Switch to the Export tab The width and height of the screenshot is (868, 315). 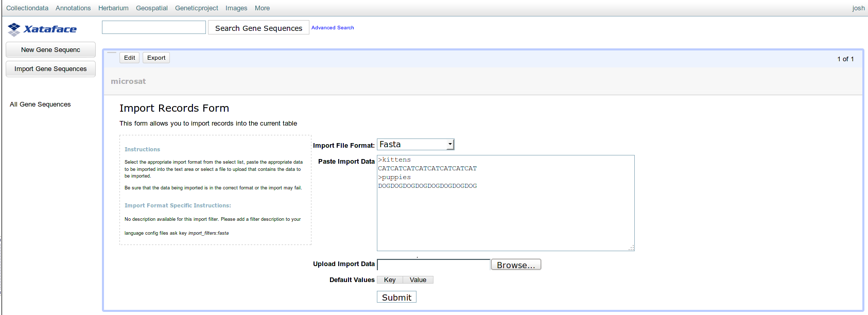point(156,58)
